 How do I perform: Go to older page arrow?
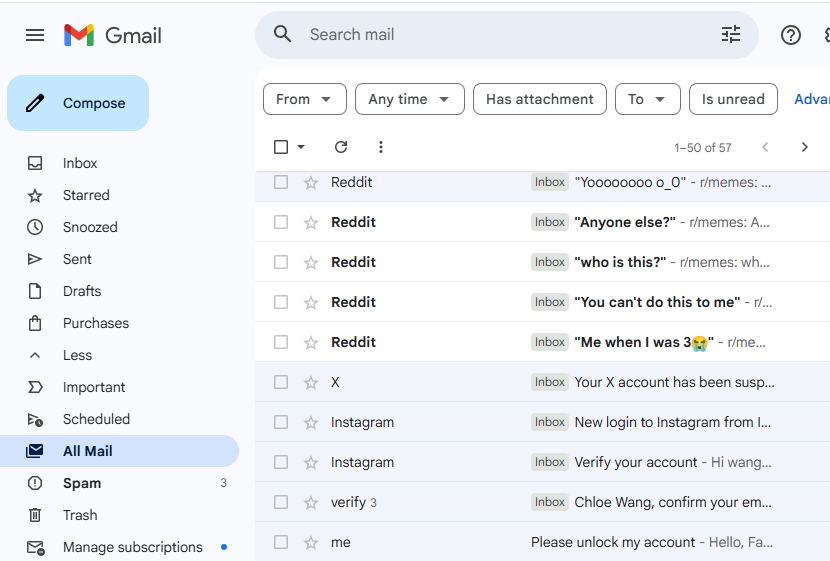(x=804, y=147)
